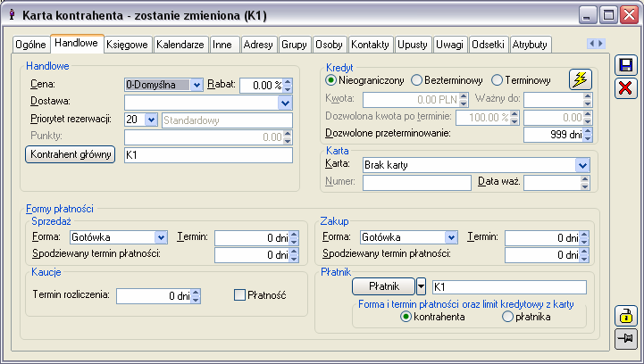The height and width of the screenshot is (364, 644).
Task: Save the contractor card with the diskette icon
Action: tap(625, 66)
